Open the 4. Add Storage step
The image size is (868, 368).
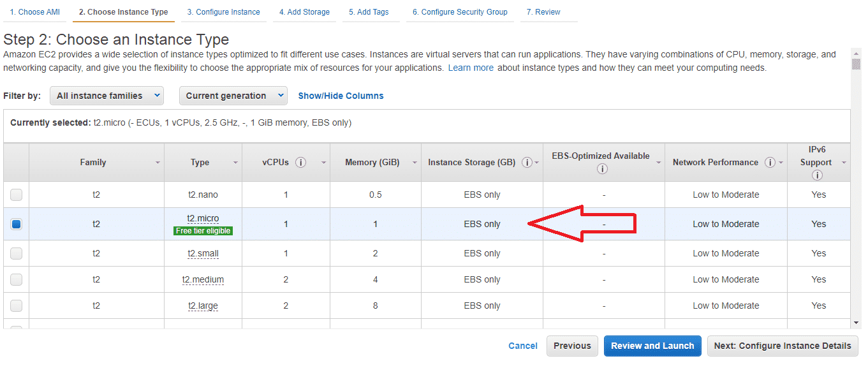pos(305,12)
